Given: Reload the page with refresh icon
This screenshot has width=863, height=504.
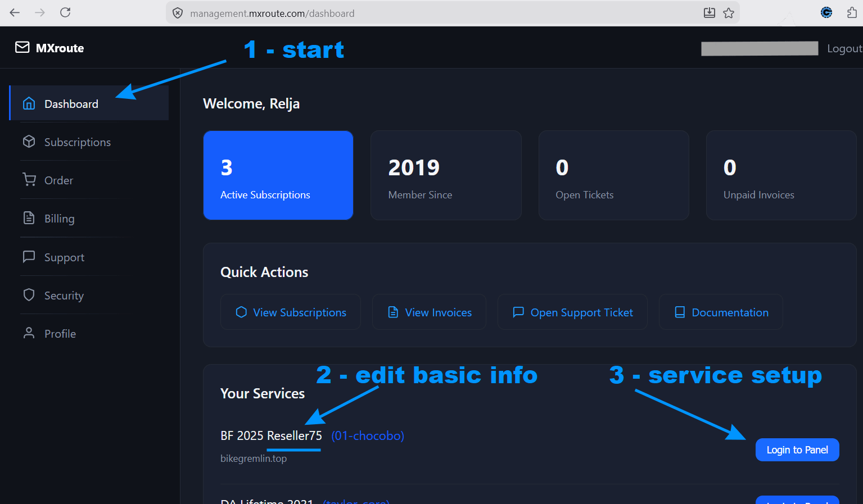Looking at the screenshot, I should pyautogui.click(x=65, y=12).
